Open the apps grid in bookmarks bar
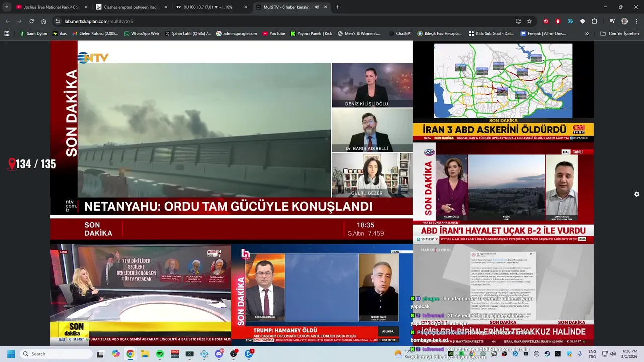This screenshot has height=362, width=644. [7, 34]
